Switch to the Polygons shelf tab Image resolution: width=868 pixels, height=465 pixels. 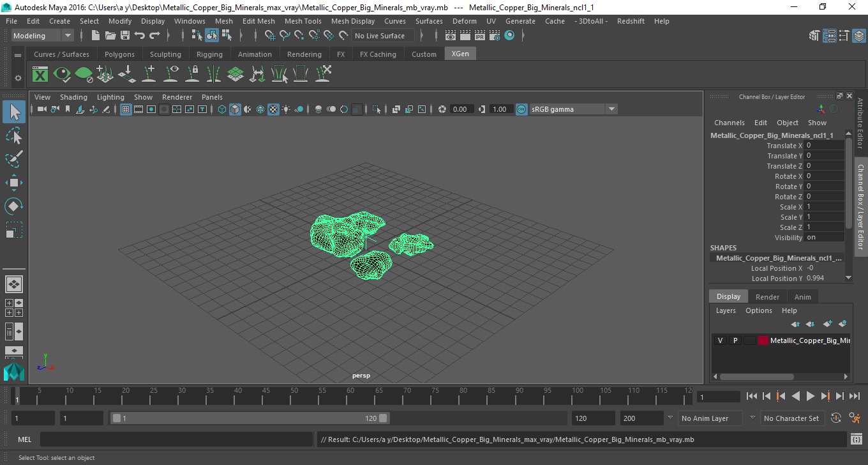[119, 54]
